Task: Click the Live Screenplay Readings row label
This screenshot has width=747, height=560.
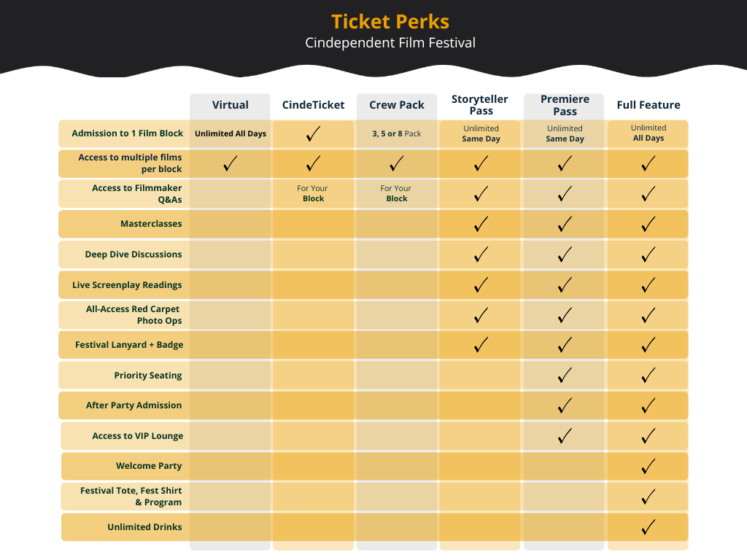Action: [x=127, y=285]
